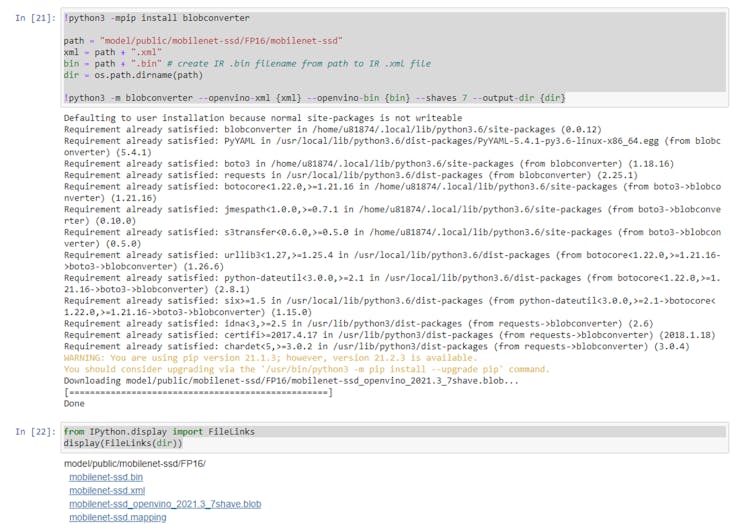Click the dir = os.path.dirname(path) line
The image size is (740, 530).
133,75
